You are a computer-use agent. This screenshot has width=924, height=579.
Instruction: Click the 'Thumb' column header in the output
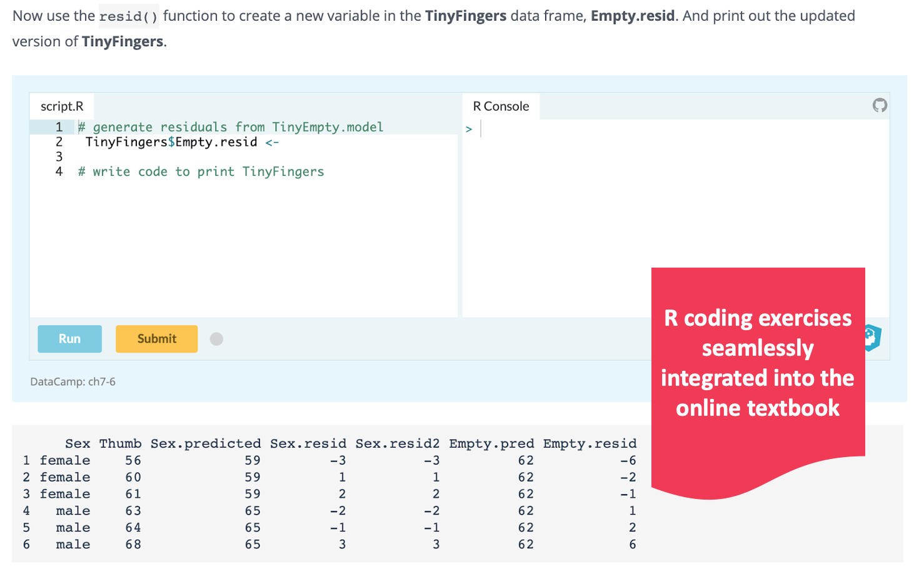coord(120,443)
